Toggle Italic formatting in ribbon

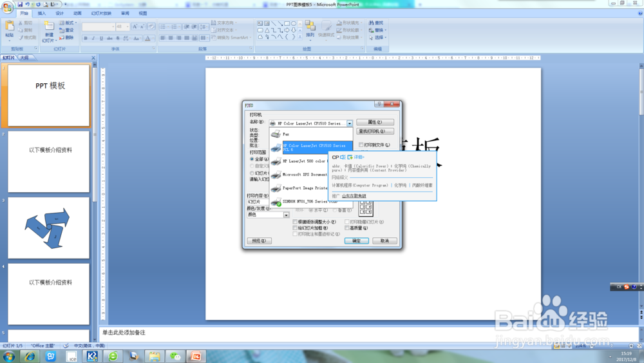point(93,38)
